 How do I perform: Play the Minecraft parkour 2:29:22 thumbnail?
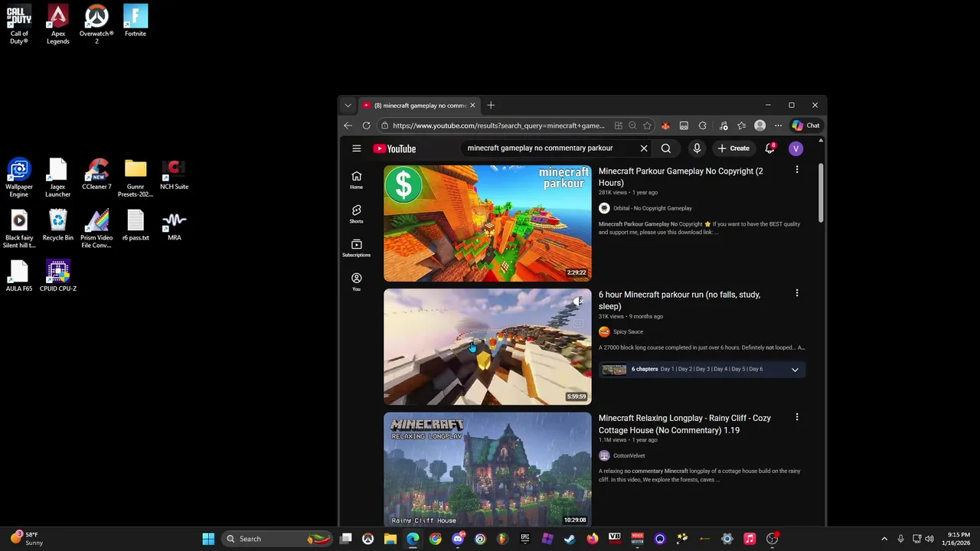coord(488,223)
